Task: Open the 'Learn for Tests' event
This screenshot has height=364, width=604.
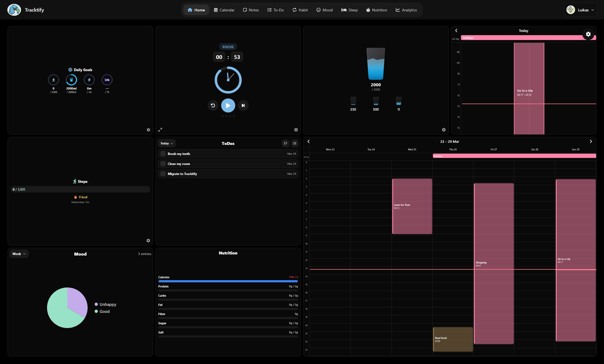Action: tap(412, 206)
